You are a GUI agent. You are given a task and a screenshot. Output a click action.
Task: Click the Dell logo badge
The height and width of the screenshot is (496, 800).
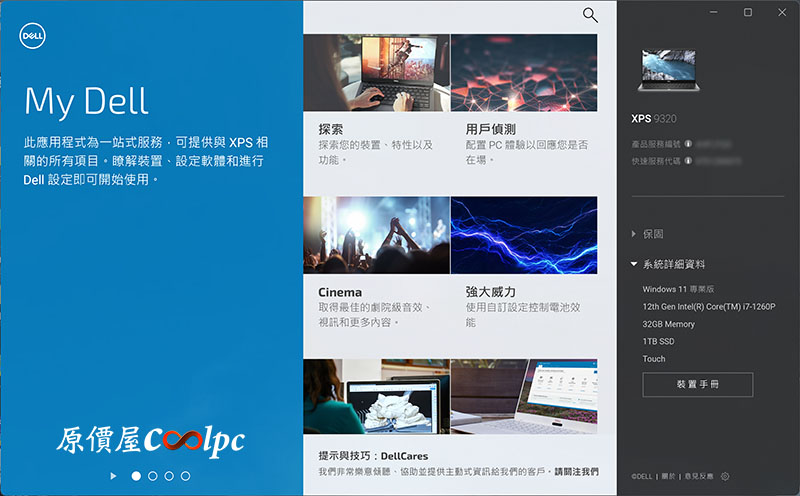33,36
